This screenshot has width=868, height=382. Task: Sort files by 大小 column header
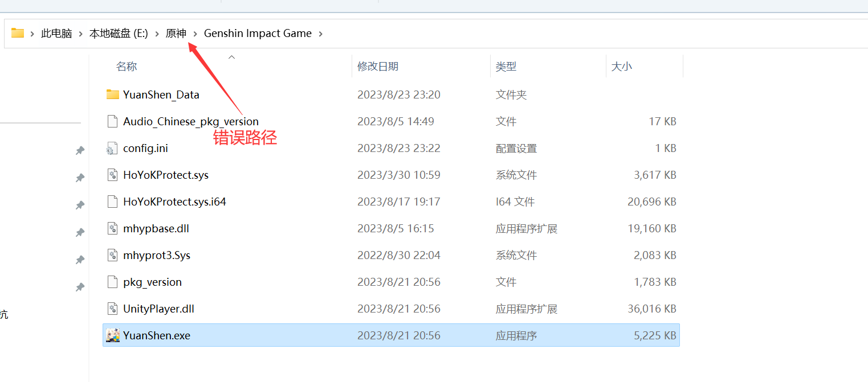pos(621,67)
